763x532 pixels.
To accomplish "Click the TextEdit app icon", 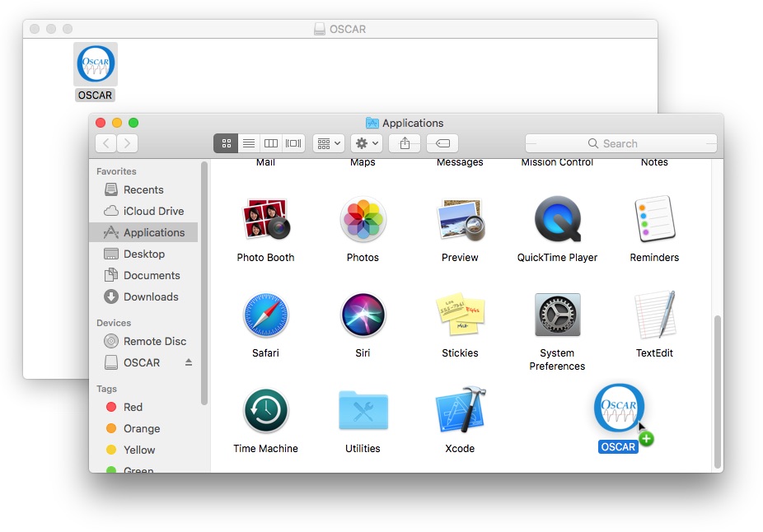I will (654, 315).
